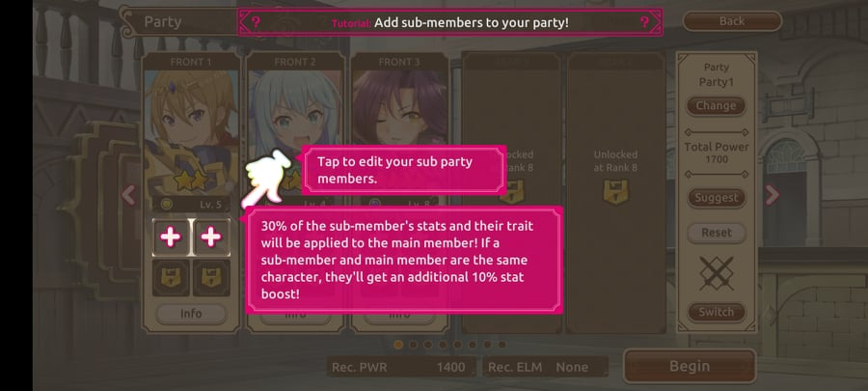Click the Suggest party button

click(717, 198)
